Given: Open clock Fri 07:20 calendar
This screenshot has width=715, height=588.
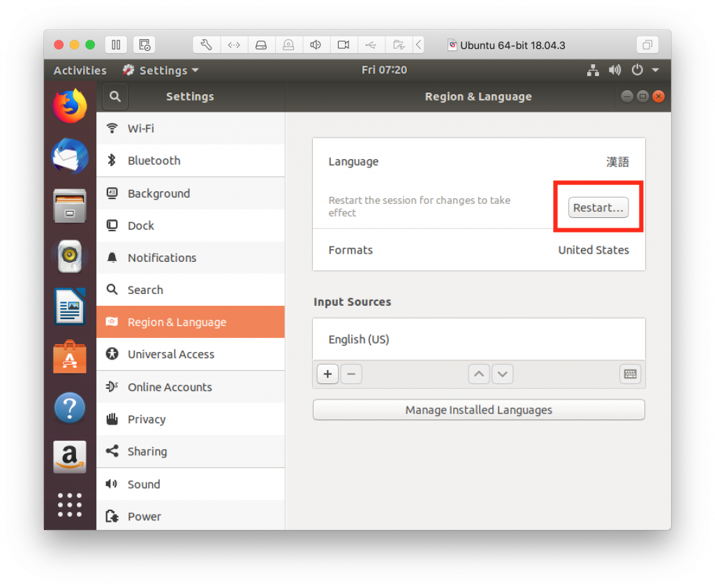Looking at the screenshot, I should coord(384,70).
